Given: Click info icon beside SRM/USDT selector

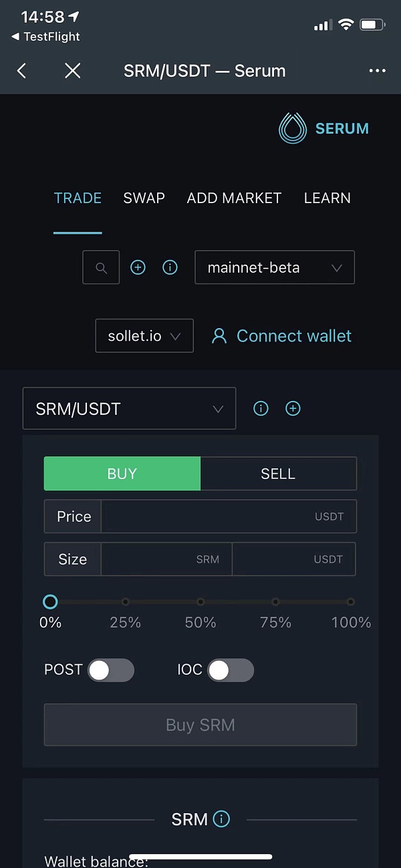Looking at the screenshot, I should click(x=261, y=408).
